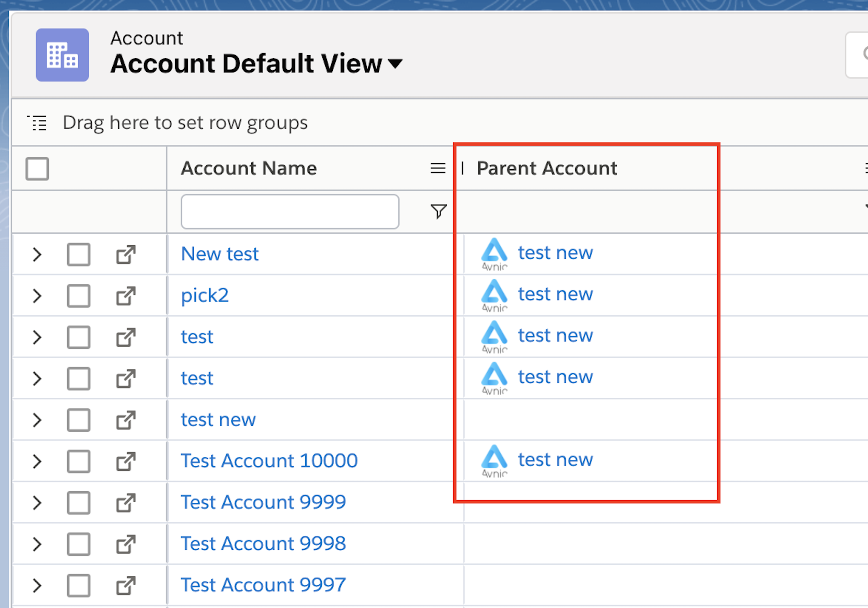Click the row groups list icon
The width and height of the screenshot is (868, 608).
point(37,123)
